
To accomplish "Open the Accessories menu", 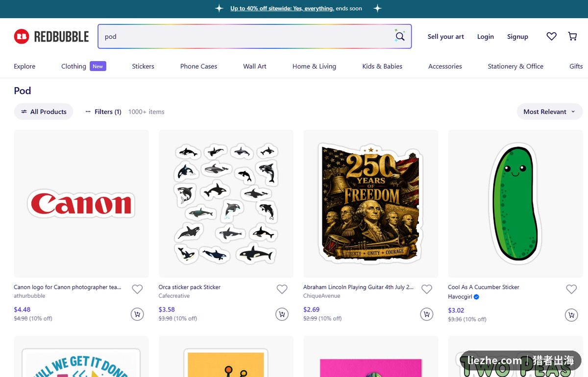I will (x=445, y=66).
